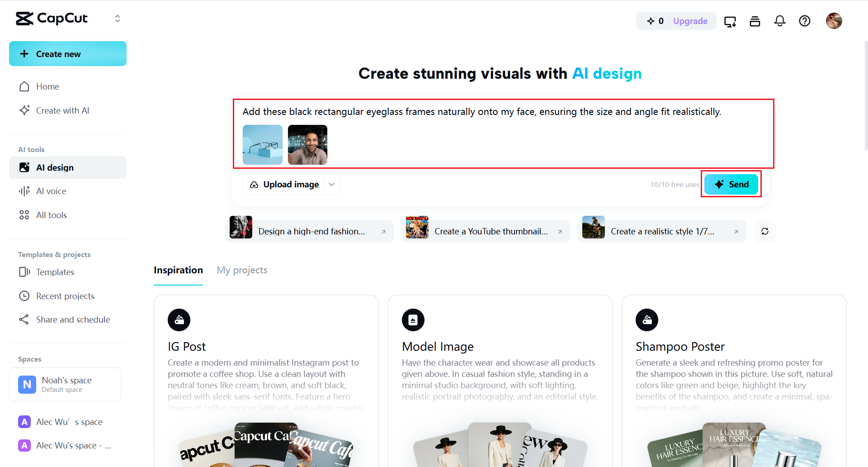Switch to the My projects tab
The width and height of the screenshot is (868, 467).
tap(242, 270)
